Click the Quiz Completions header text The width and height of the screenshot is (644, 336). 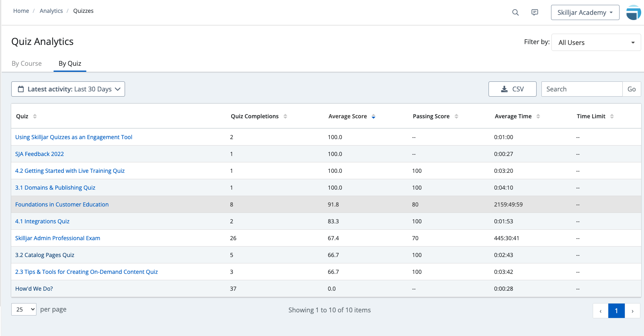(254, 116)
